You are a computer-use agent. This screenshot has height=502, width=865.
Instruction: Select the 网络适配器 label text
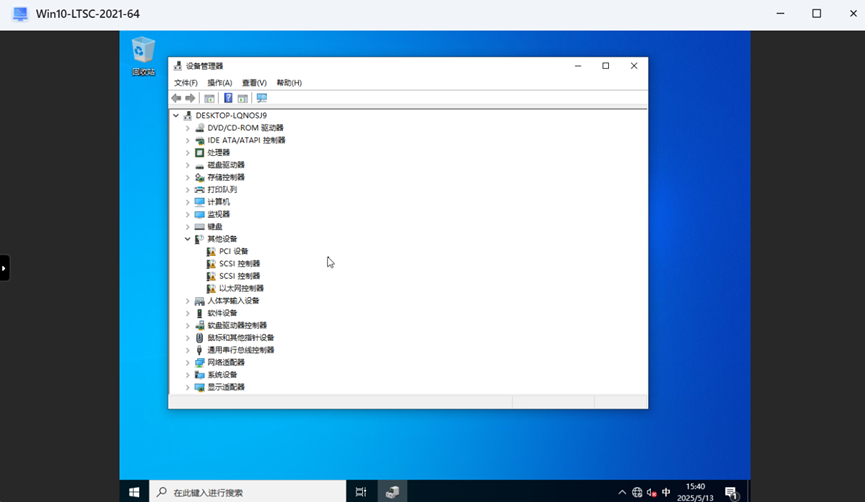point(226,362)
